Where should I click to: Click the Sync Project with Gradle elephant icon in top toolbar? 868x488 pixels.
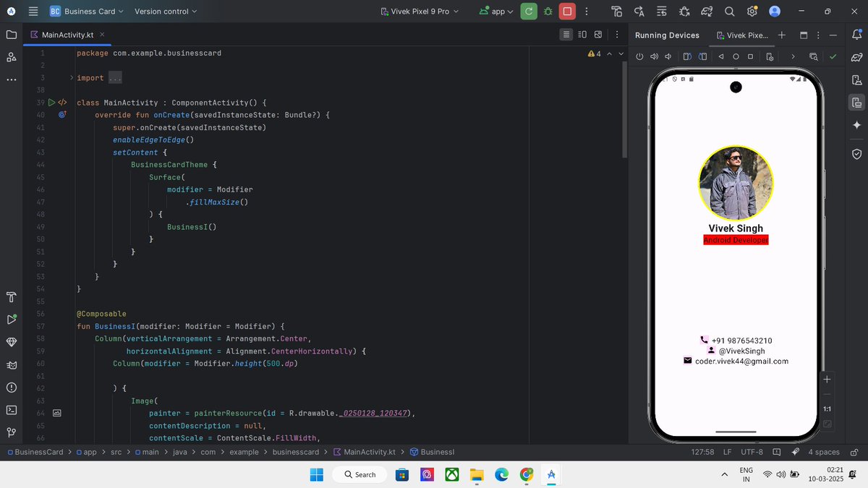(707, 12)
